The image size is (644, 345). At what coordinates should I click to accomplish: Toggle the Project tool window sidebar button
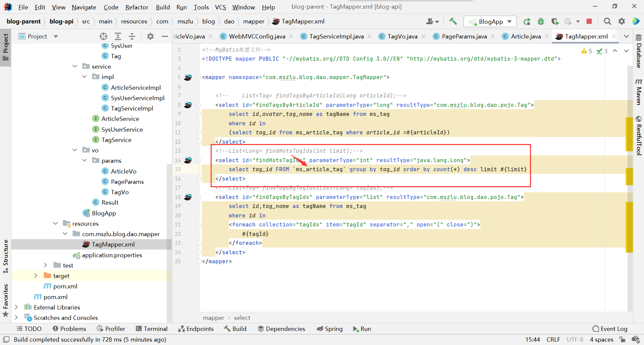point(5,47)
